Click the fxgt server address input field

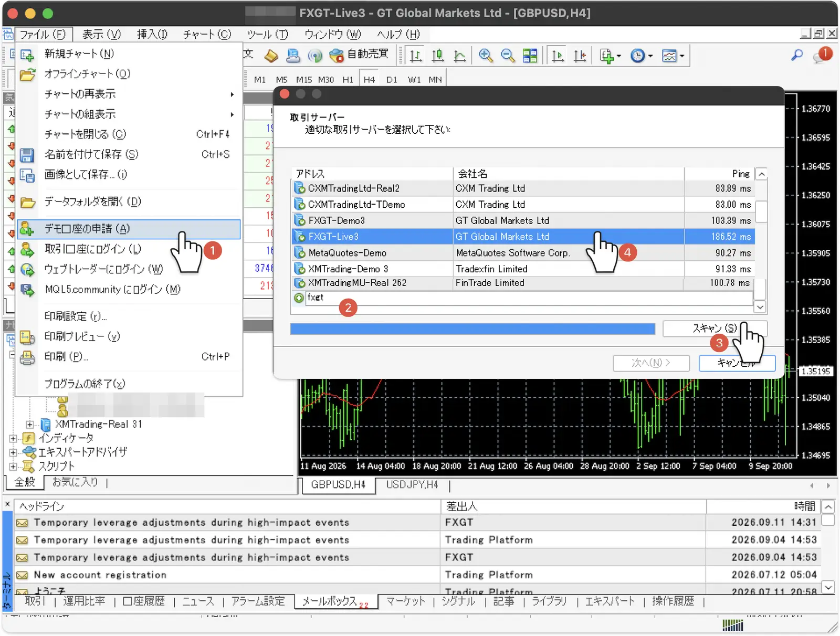529,298
